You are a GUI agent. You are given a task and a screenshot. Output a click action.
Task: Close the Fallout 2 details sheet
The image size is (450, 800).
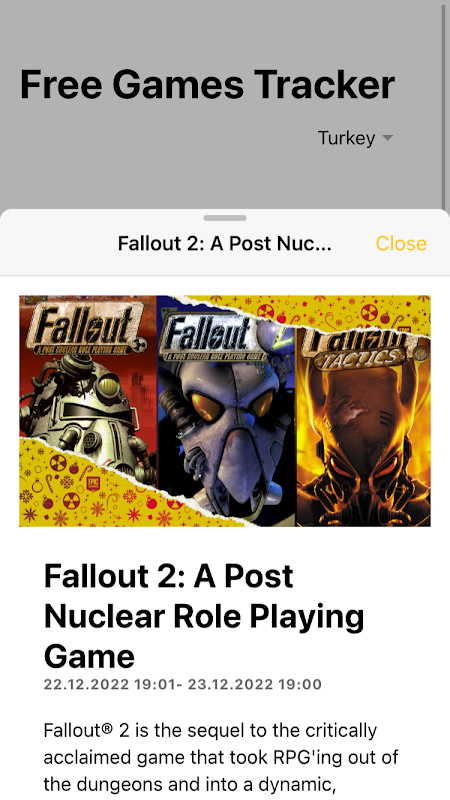pos(401,243)
